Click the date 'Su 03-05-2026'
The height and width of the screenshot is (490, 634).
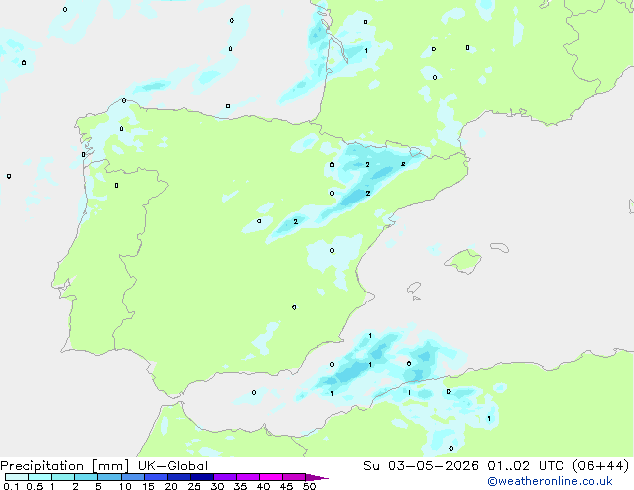[421, 466]
